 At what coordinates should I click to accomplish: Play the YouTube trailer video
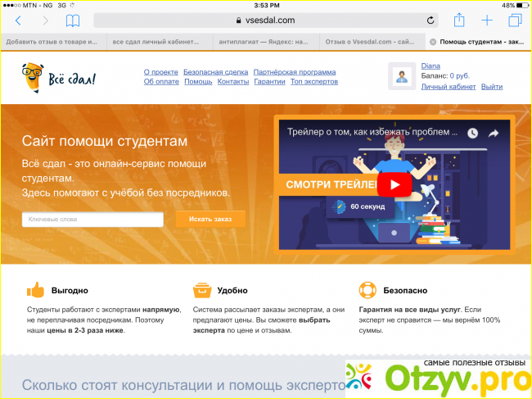click(394, 184)
